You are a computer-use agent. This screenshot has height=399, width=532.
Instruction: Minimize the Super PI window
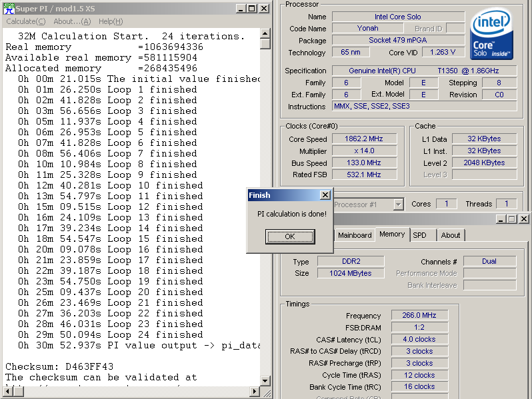click(x=241, y=9)
